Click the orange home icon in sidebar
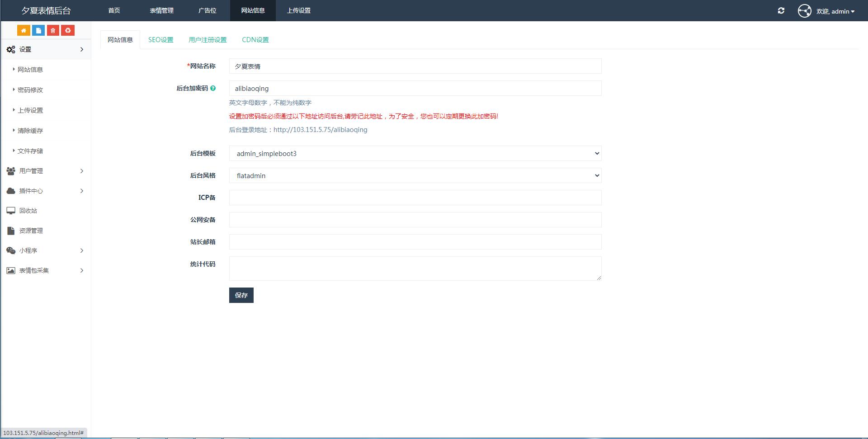The width and height of the screenshot is (868, 439). point(24,30)
